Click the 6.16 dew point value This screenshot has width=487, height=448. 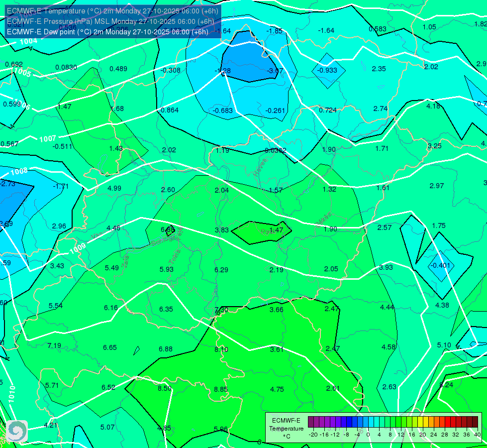tap(111, 308)
